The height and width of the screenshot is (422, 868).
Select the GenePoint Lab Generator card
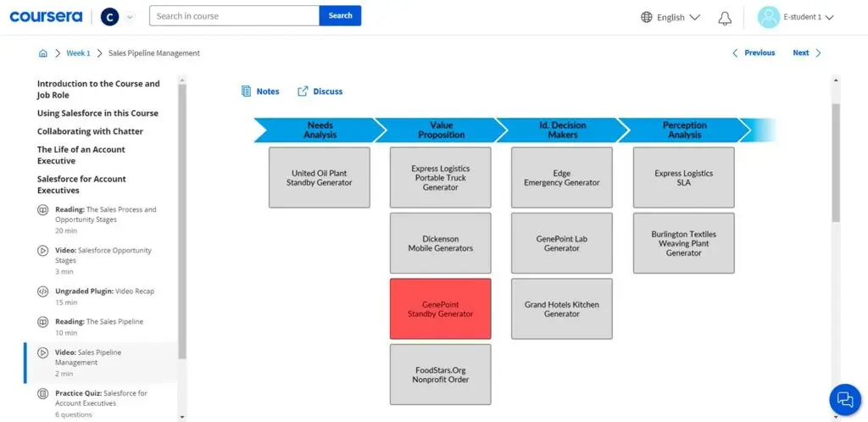tap(562, 243)
